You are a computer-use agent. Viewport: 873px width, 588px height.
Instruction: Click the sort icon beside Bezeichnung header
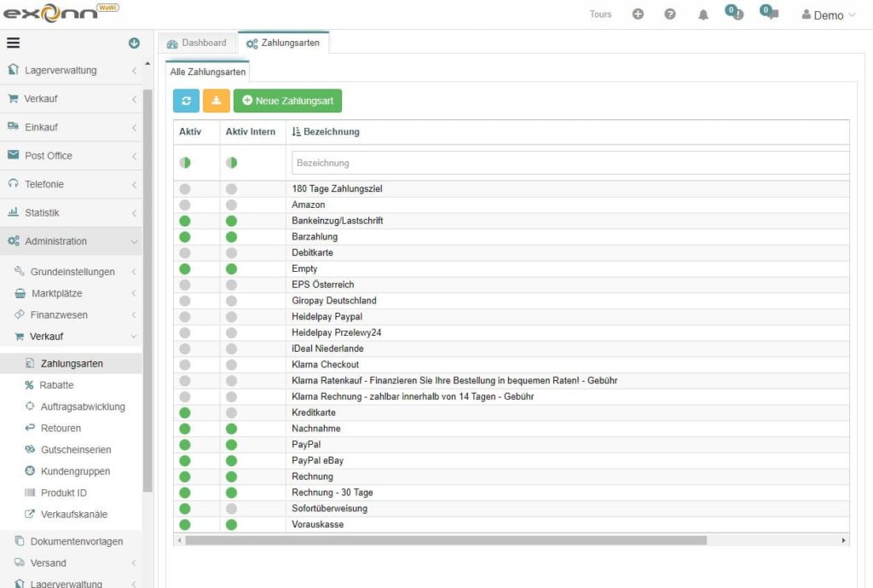(x=296, y=132)
